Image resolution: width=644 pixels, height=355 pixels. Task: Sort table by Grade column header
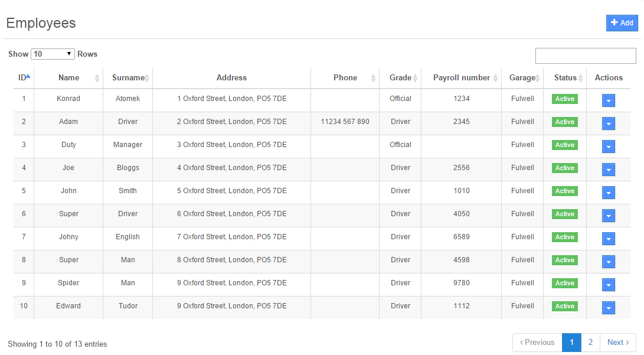coord(400,77)
